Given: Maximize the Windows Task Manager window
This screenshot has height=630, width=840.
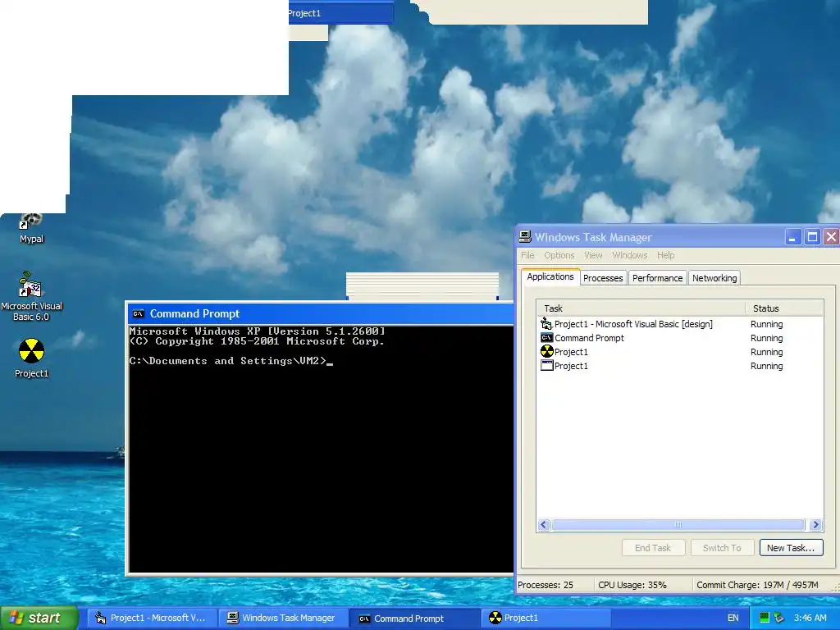Looking at the screenshot, I should coord(812,237).
